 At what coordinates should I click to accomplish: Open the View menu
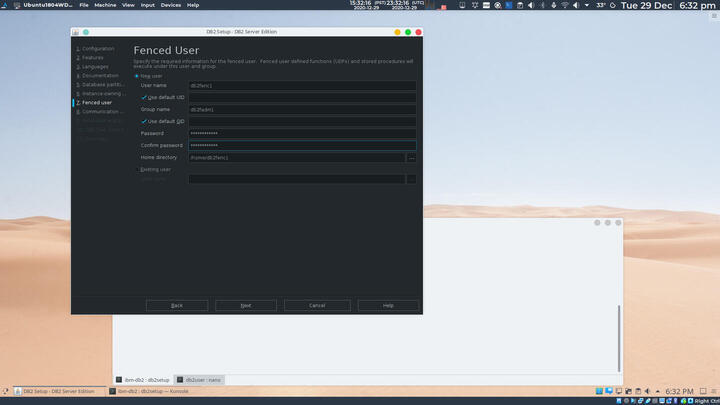click(128, 5)
